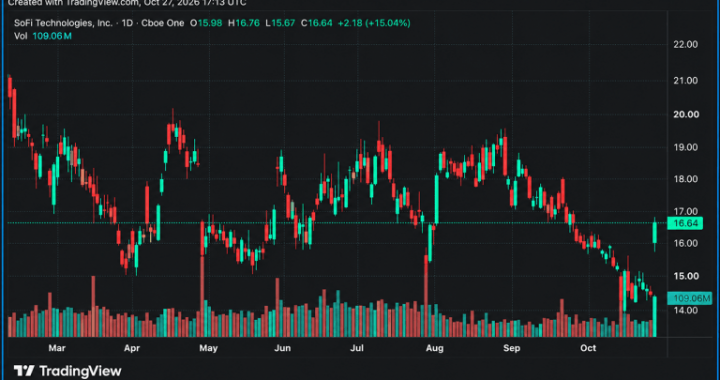Click the highlighted 109.06M volume tag
The image size is (720, 380).
(x=690, y=298)
